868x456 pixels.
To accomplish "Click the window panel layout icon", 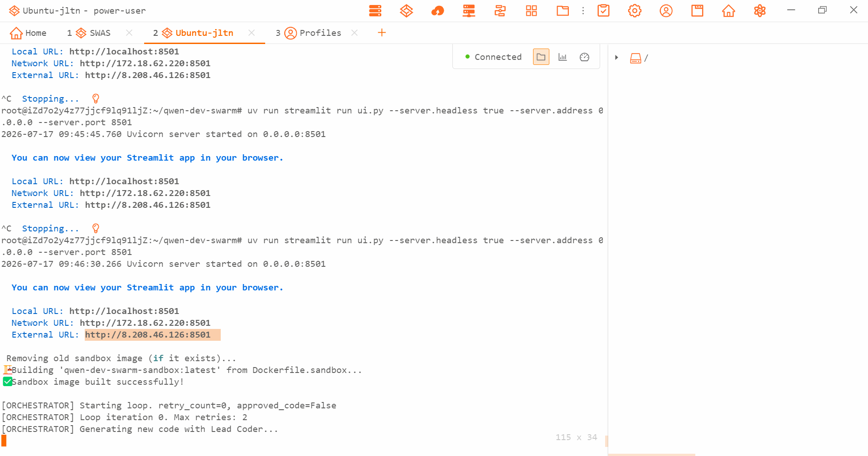I will (697, 10).
